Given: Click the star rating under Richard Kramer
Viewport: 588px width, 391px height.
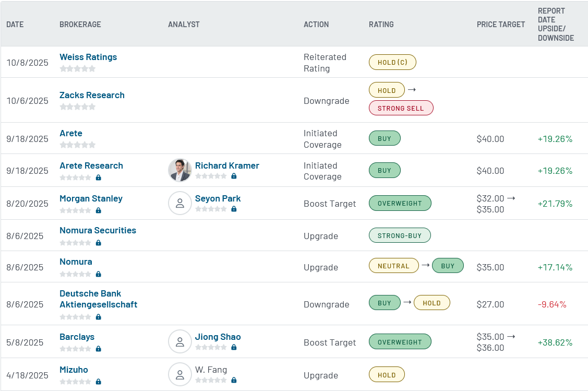Looking at the screenshot, I should [x=211, y=176].
